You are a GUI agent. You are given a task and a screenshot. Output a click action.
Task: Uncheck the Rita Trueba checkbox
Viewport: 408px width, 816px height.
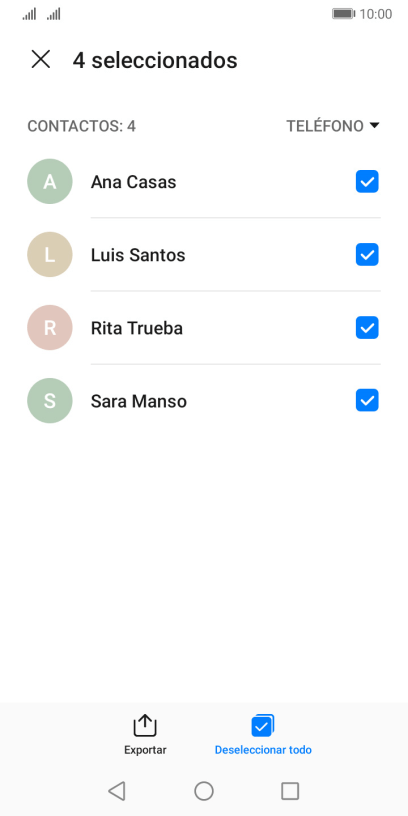[x=367, y=328]
